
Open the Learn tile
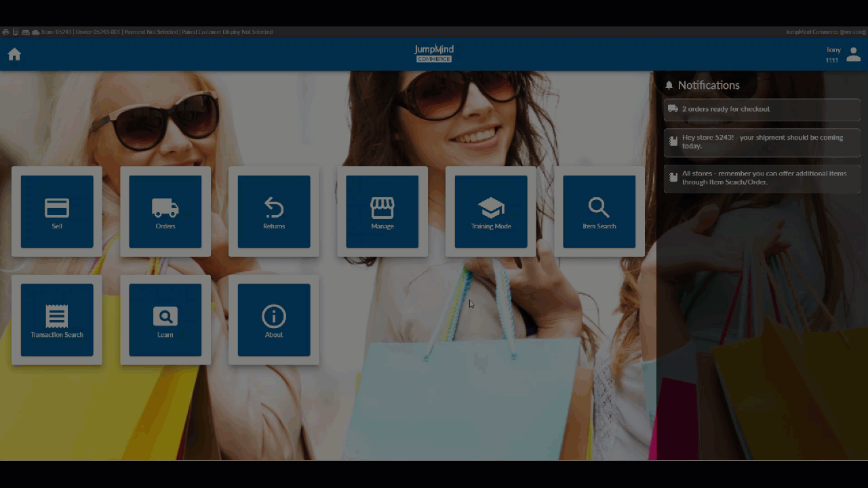coord(165,320)
